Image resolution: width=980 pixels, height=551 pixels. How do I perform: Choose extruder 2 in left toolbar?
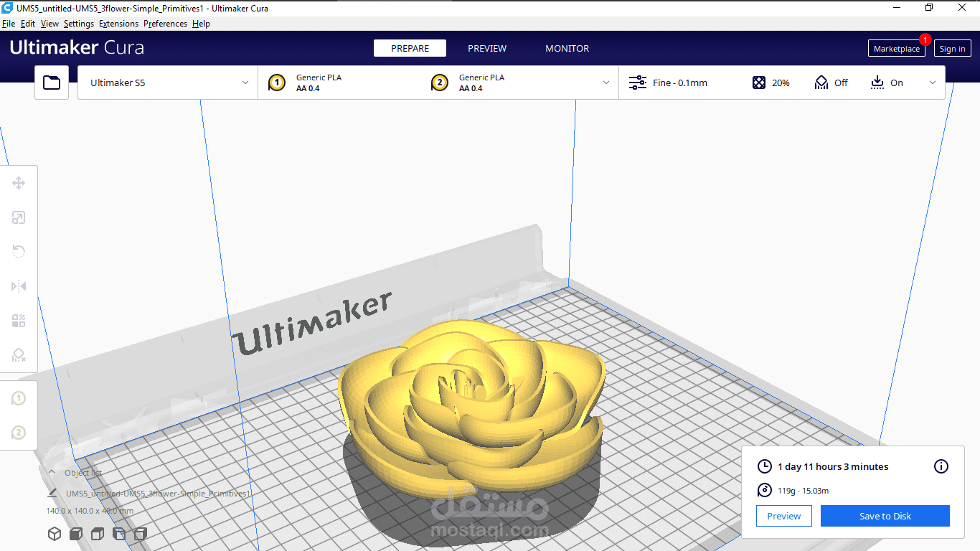click(19, 433)
